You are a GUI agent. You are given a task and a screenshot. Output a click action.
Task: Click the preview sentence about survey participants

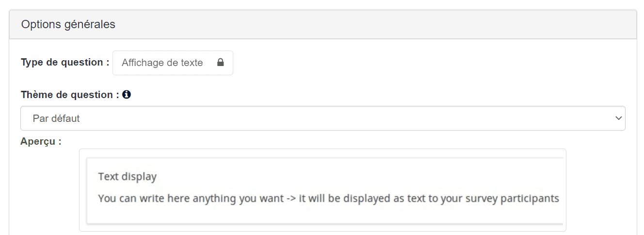[328, 199]
